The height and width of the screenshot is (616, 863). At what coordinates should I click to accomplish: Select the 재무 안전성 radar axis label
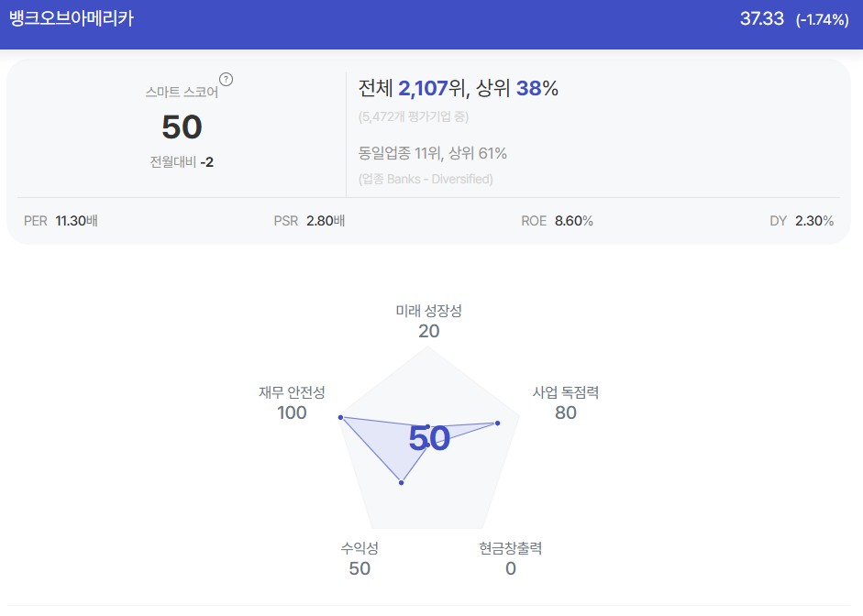pyautogui.click(x=292, y=392)
